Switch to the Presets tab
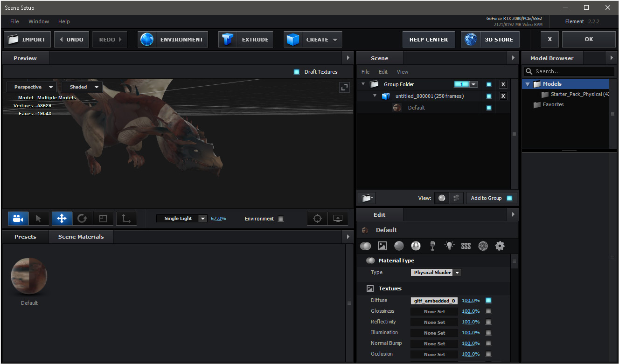 (x=25, y=236)
